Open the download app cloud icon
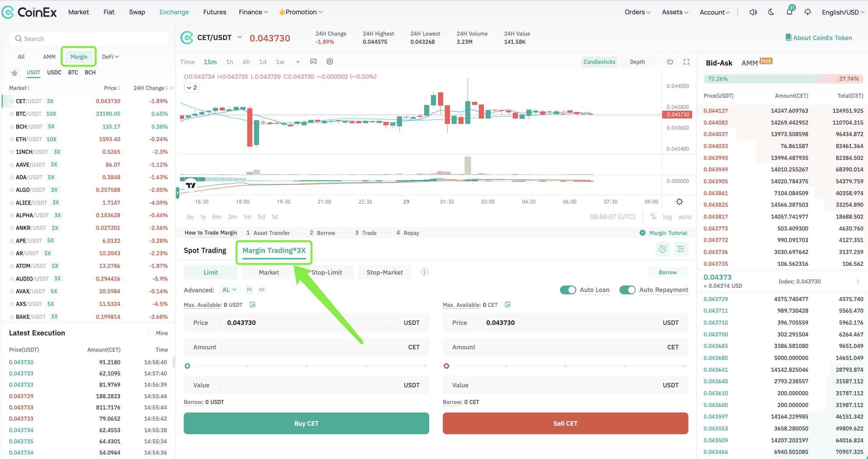Viewport: 868px width, 459px height. tap(808, 12)
